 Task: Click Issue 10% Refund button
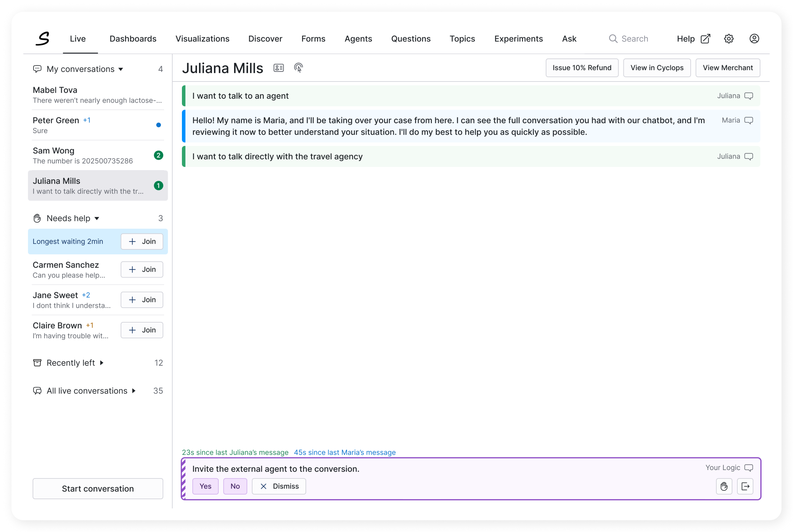582,68
